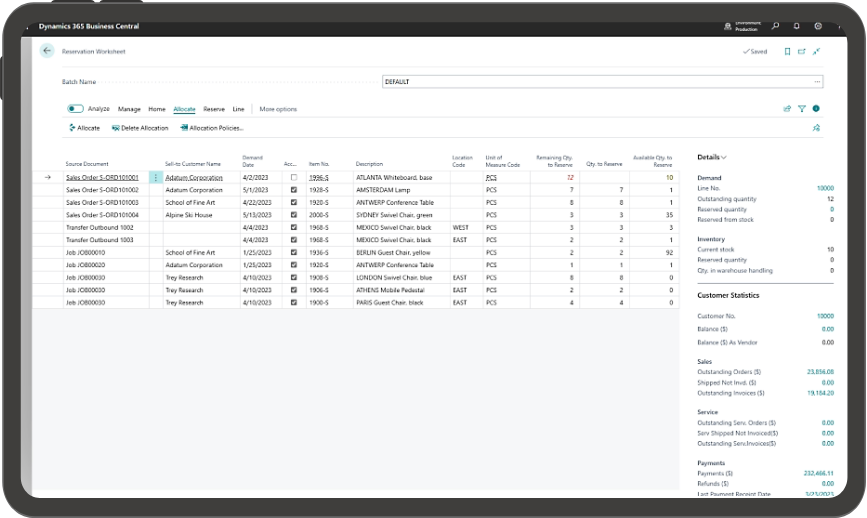Open Sales Order S-ORD101001 link
Image resolution: width=867 pixels, height=518 pixels.
[x=102, y=177]
